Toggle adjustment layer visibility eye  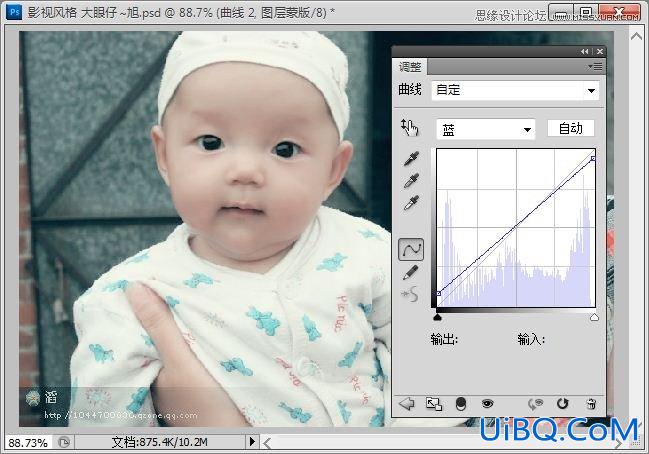(488, 403)
